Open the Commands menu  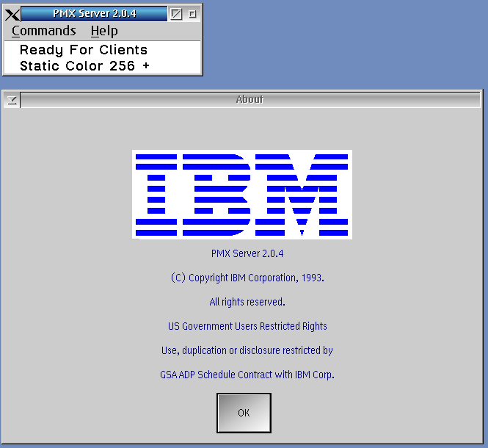44,31
